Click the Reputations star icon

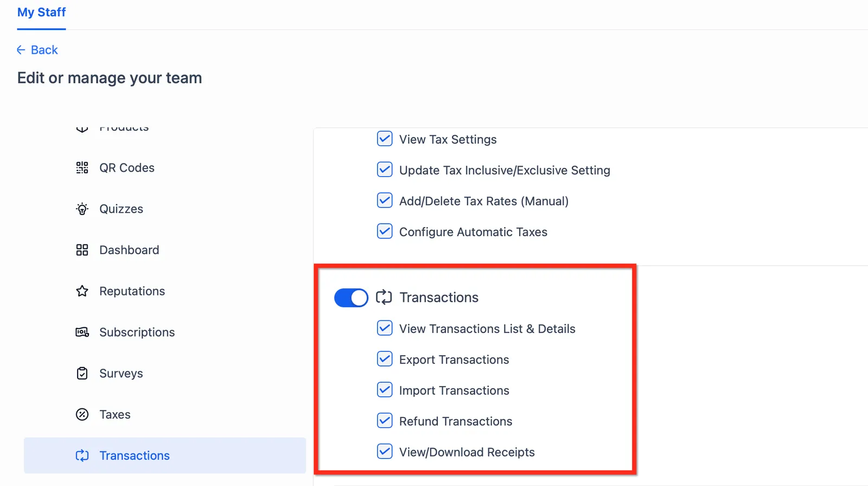click(x=82, y=291)
